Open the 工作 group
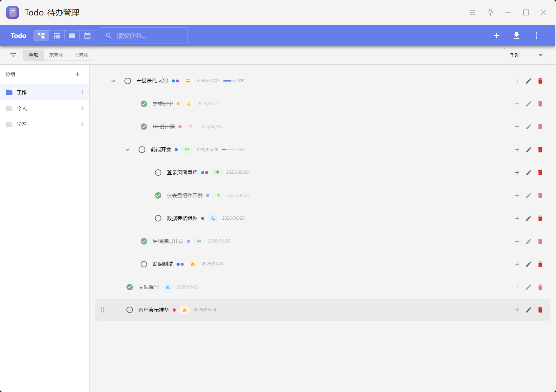This screenshot has width=556, height=392. click(45, 92)
